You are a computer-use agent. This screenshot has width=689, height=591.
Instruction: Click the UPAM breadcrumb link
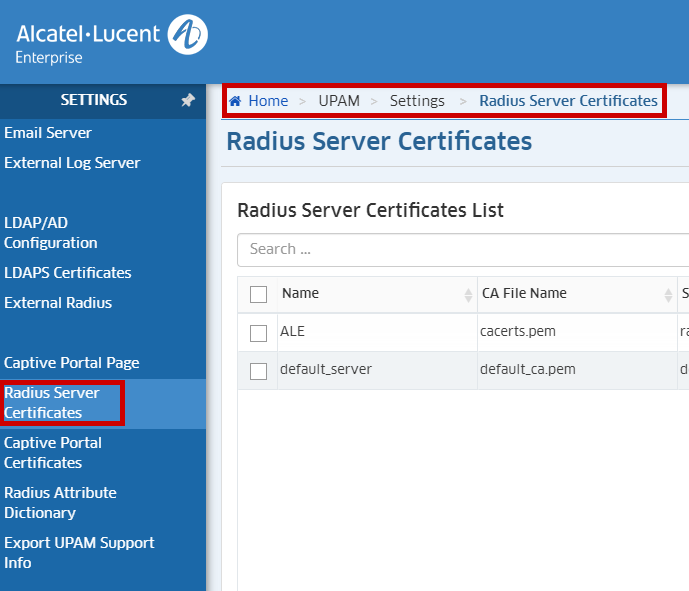[339, 101]
